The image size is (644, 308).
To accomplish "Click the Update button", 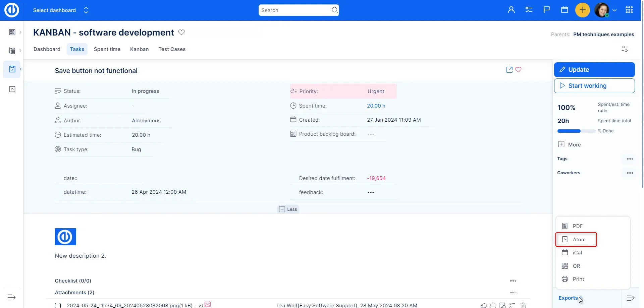I will pyautogui.click(x=594, y=70).
